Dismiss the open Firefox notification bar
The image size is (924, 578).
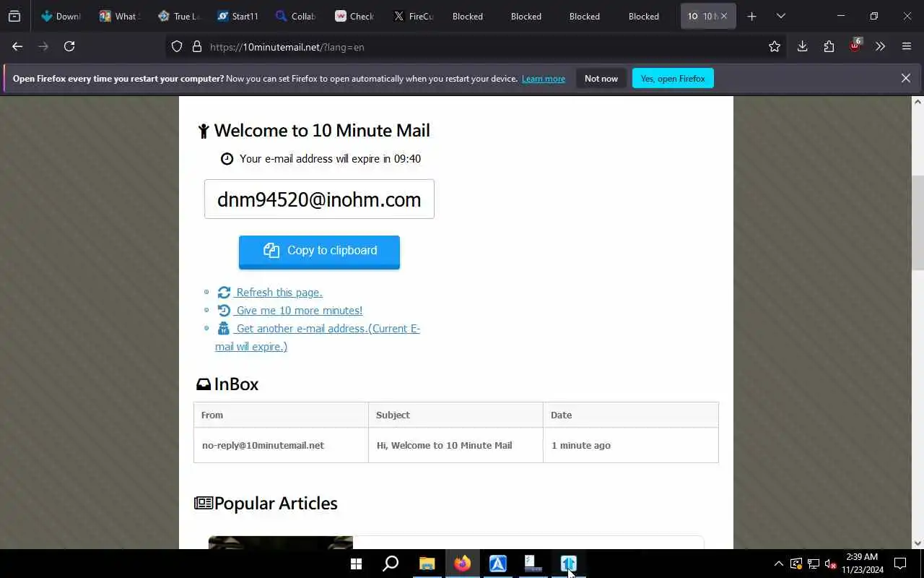(x=905, y=78)
